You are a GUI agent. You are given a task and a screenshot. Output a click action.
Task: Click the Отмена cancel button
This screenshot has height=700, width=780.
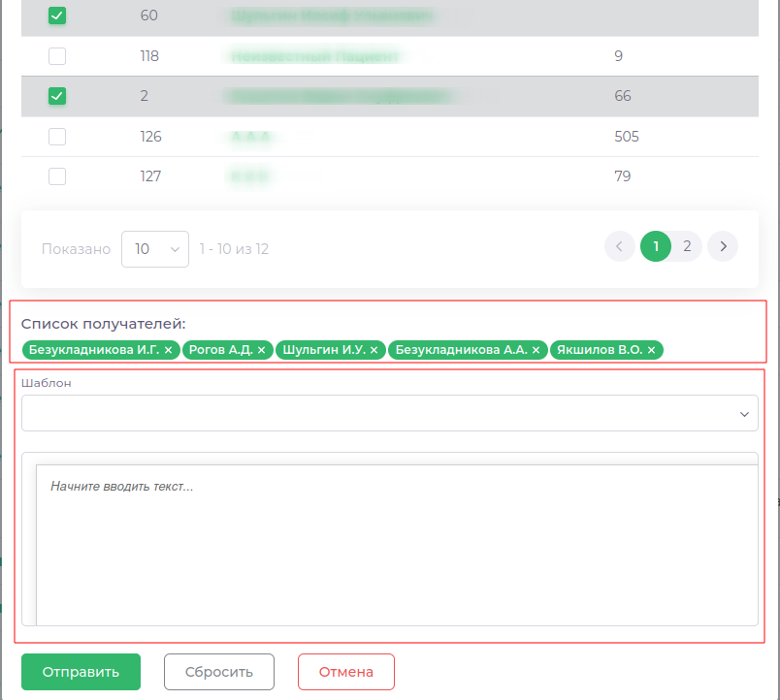pos(346,672)
